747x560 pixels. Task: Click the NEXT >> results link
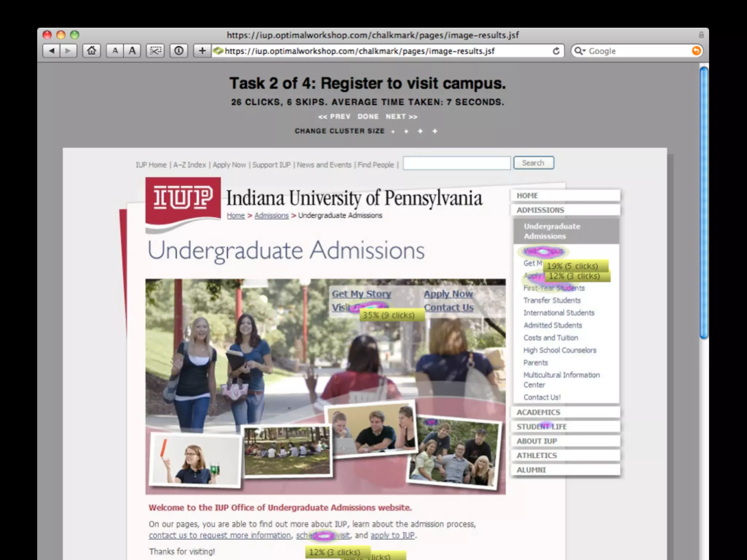[x=401, y=117]
